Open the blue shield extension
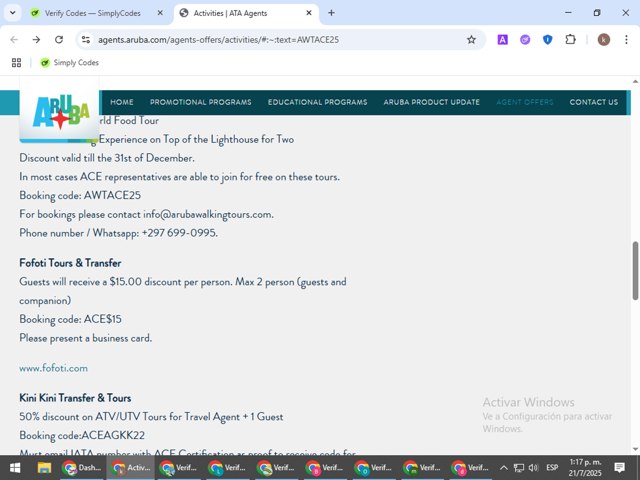Image resolution: width=640 pixels, height=480 pixels. coord(548,40)
